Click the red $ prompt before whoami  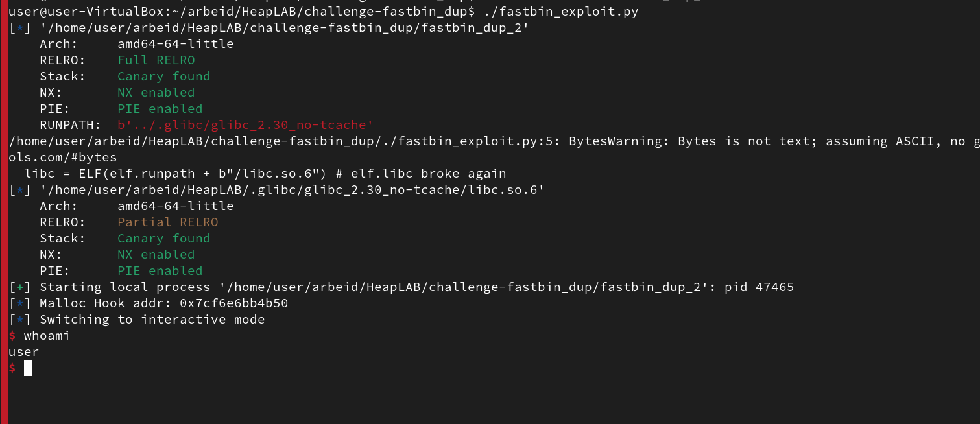[x=12, y=336]
